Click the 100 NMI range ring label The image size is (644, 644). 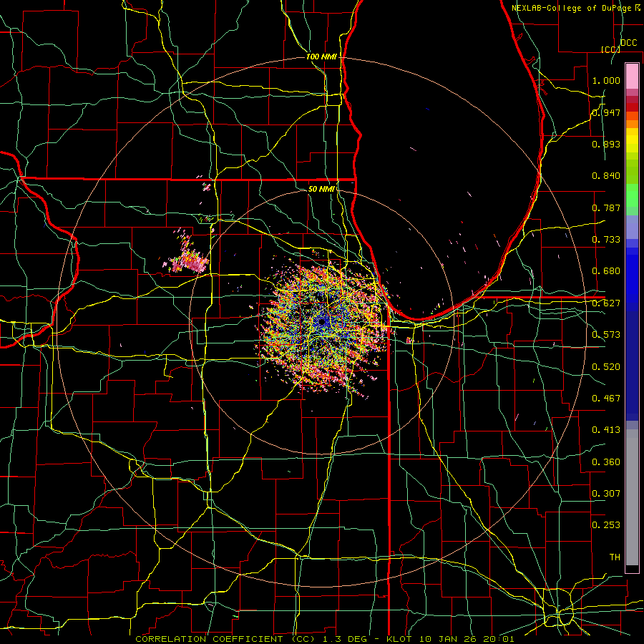click(321, 57)
